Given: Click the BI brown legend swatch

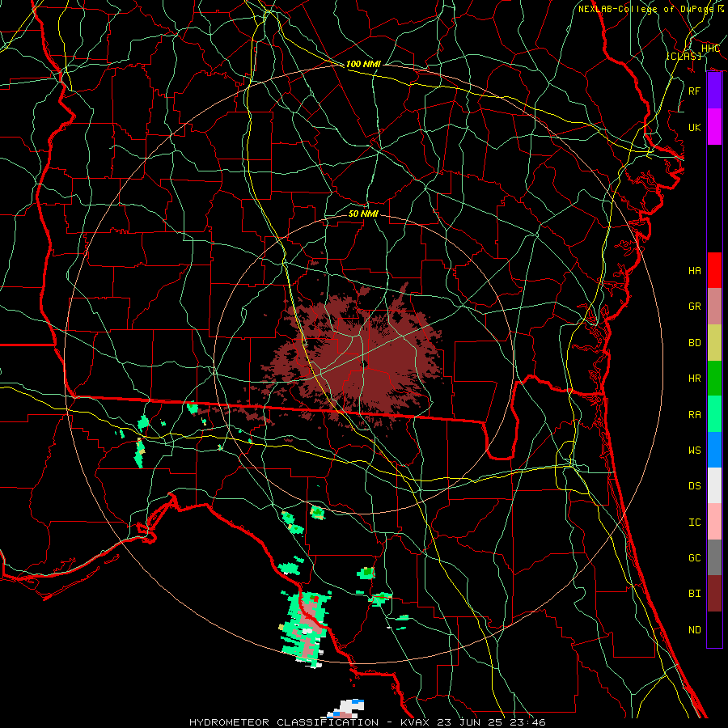Looking at the screenshot, I should 714,594.
